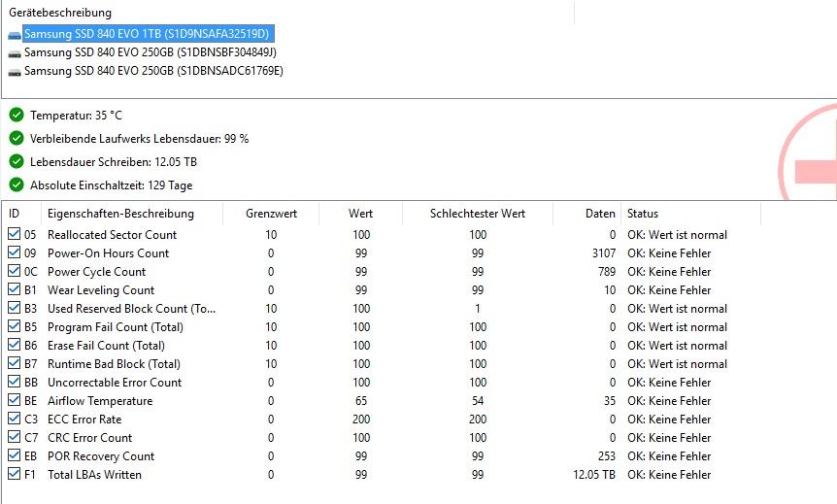Select the Used Reserved Block Count row label
The width and height of the screenshot is (837, 504).
pos(131,309)
